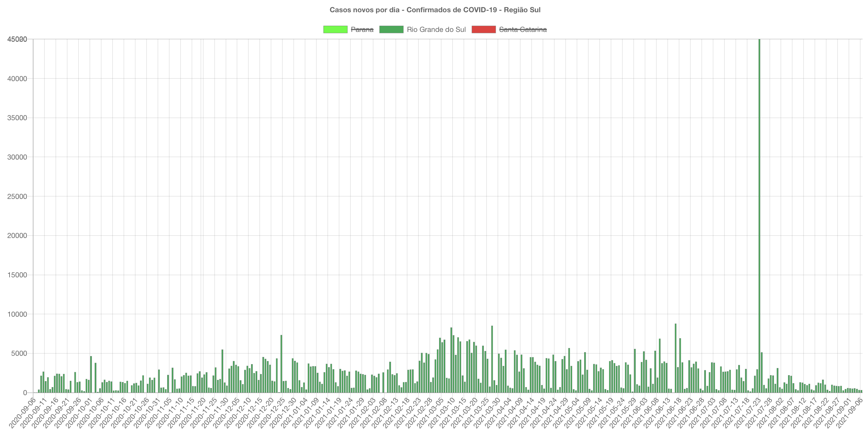Click the 40000 y-axis label
The height and width of the screenshot is (433, 868).
pyautogui.click(x=17, y=79)
